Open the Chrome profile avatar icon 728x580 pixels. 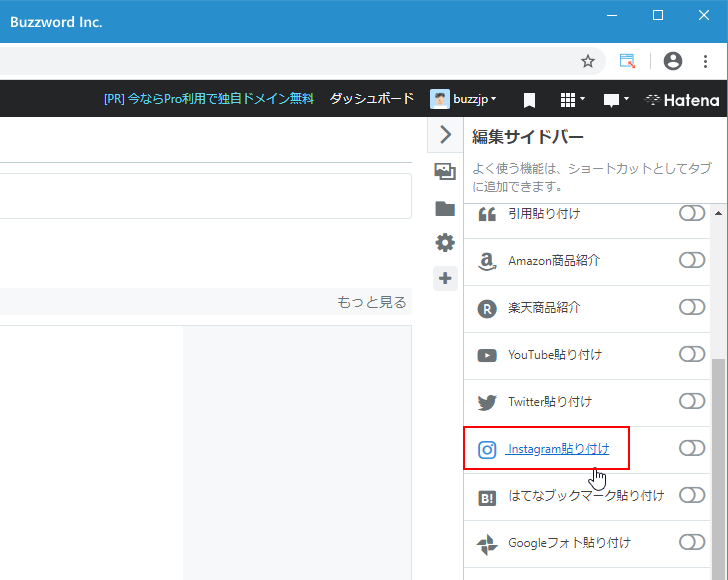(672, 61)
